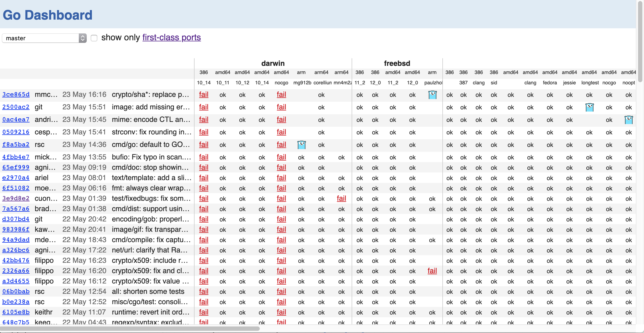Open commit a326bc6
Screen dimensions: 644x333
[16, 250]
